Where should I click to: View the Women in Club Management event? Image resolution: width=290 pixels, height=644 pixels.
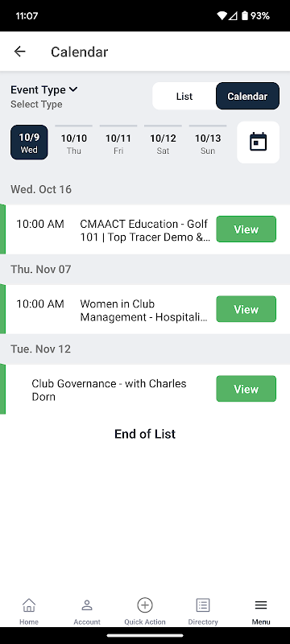(x=246, y=309)
